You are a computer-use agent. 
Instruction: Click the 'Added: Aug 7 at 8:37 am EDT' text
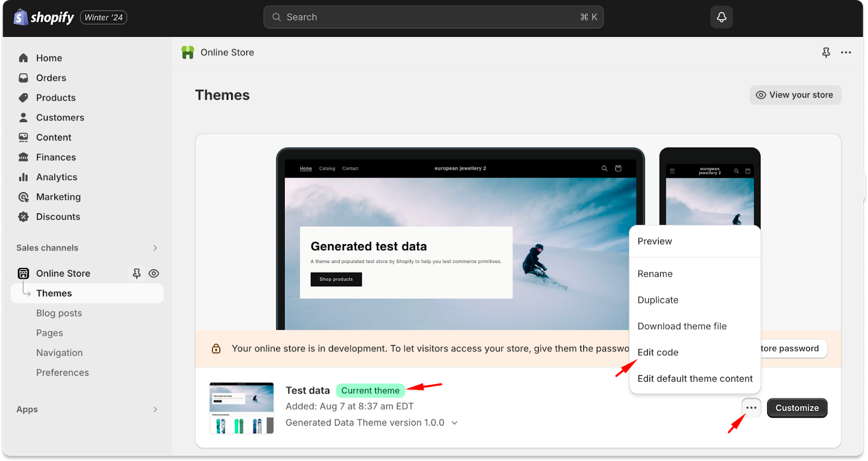350,406
